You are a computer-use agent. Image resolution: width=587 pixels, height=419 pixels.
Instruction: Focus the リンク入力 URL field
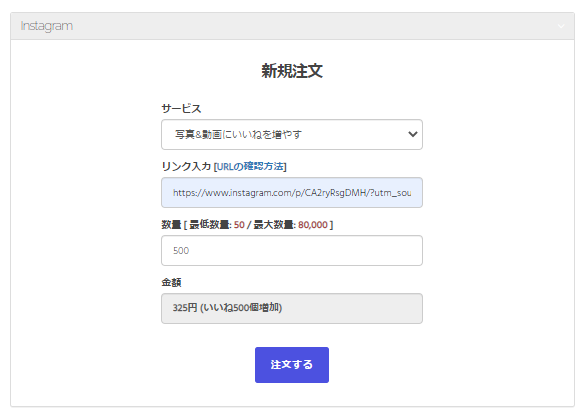click(292, 192)
